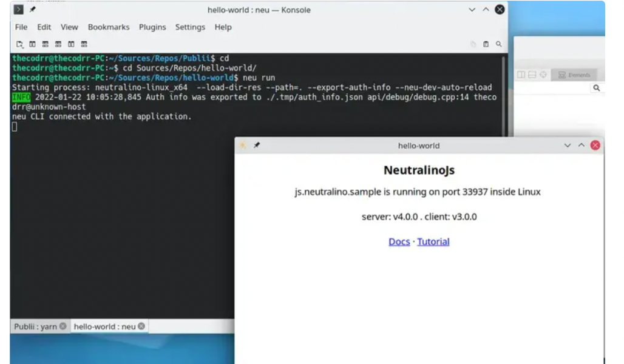The width and height of the screenshot is (624, 364).
Task: Select the hello-world : neu tab
Action: pos(109,326)
